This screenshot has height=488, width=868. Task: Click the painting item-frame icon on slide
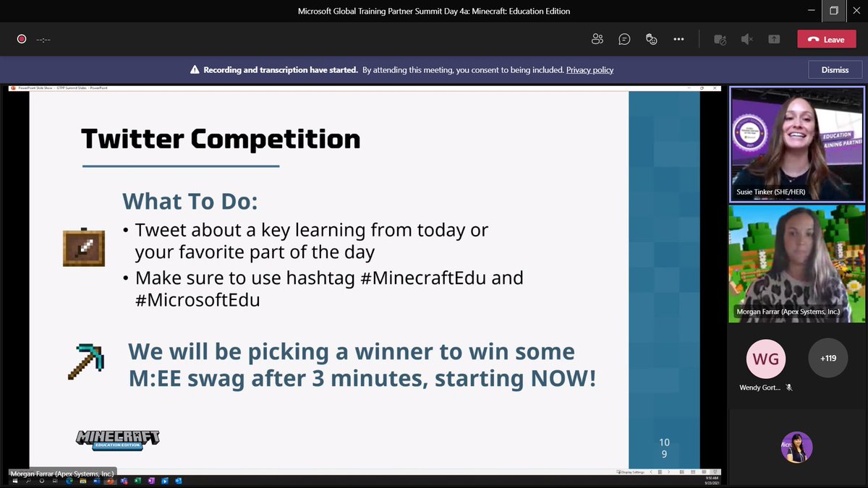[x=84, y=248]
